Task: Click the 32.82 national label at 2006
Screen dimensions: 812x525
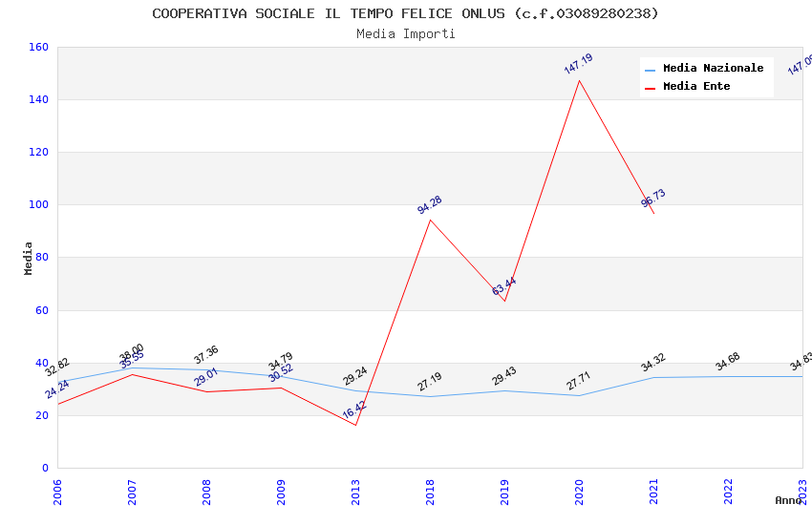Action: pyautogui.click(x=57, y=367)
